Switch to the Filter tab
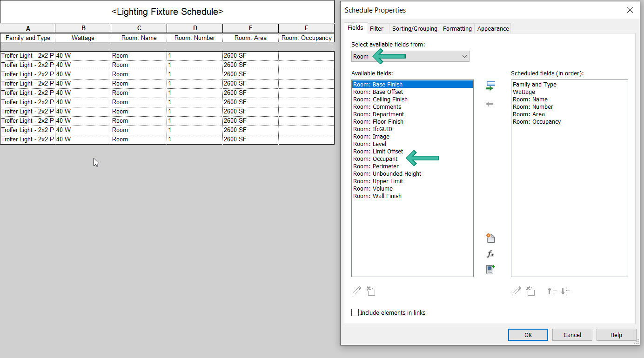 pyautogui.click(x=377, y=28)
